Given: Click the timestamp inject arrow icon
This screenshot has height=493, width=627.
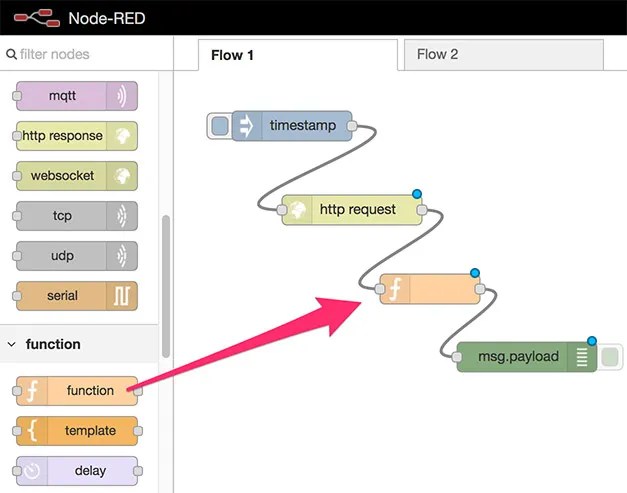Looking at the screenshot, I should (247, 126).
